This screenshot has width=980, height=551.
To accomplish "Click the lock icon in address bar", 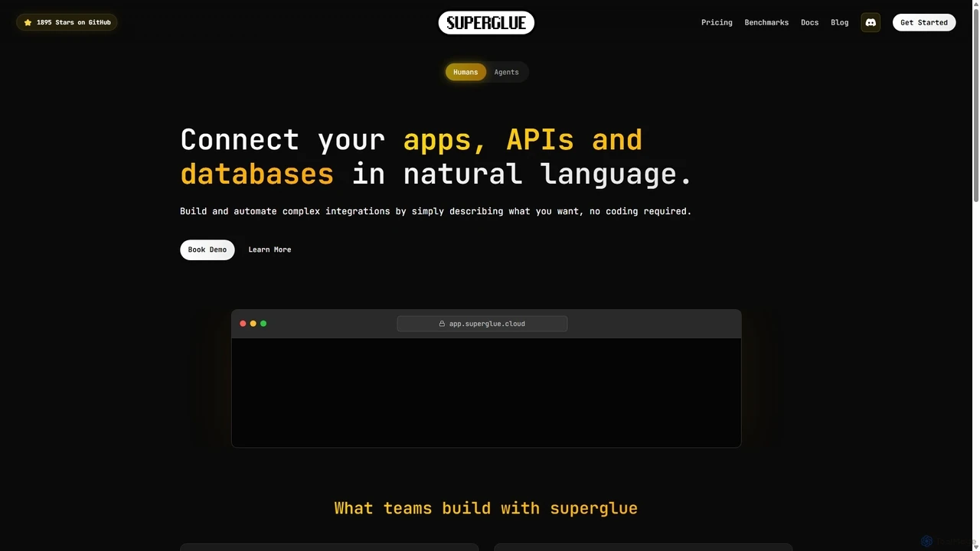I will (442, 324).
